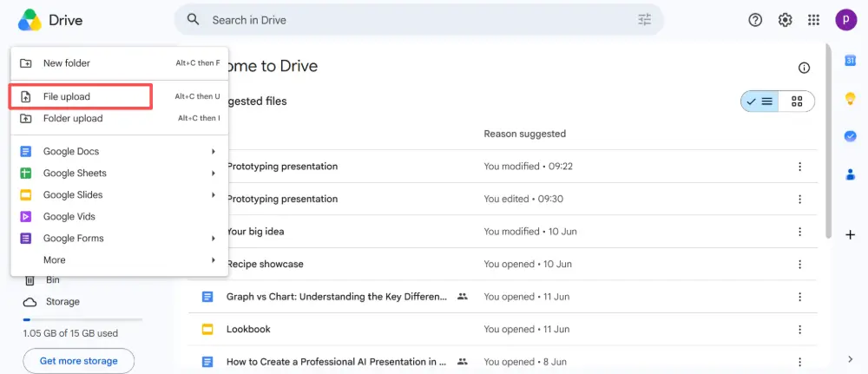This screenshot has height=374, width=868.
Task: Open the Google Drive logo home link
Action: (49, 21)
